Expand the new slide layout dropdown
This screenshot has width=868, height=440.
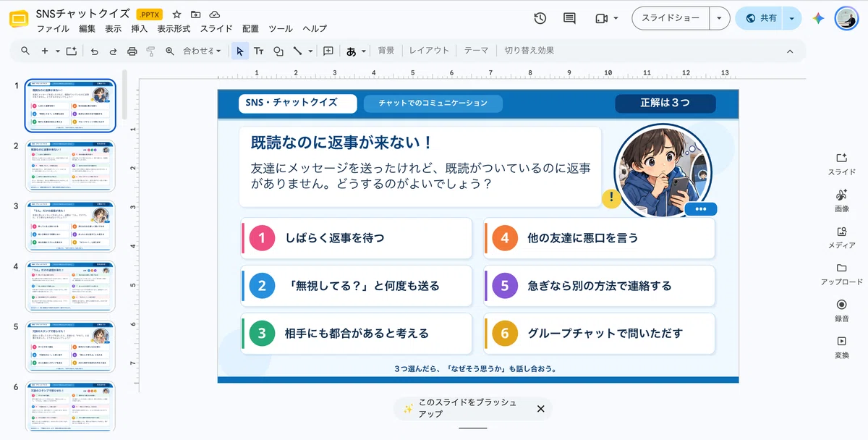tap(57, 51)
